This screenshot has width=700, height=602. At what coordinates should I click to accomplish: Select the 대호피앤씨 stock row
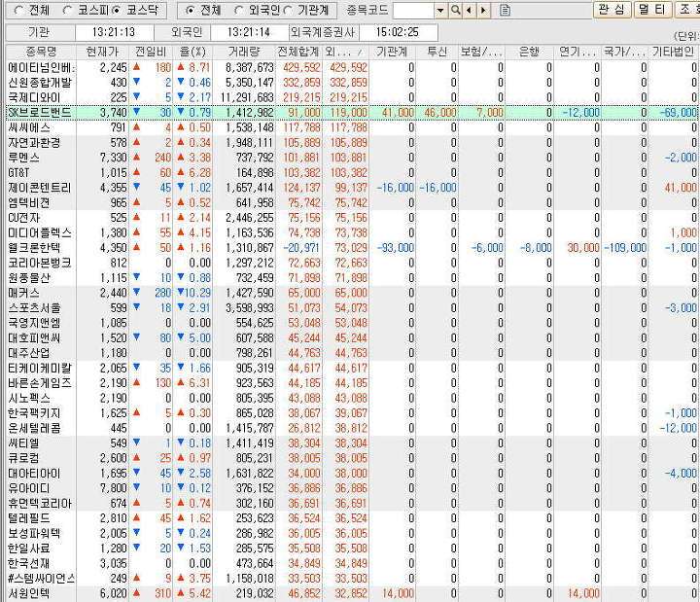353,338
